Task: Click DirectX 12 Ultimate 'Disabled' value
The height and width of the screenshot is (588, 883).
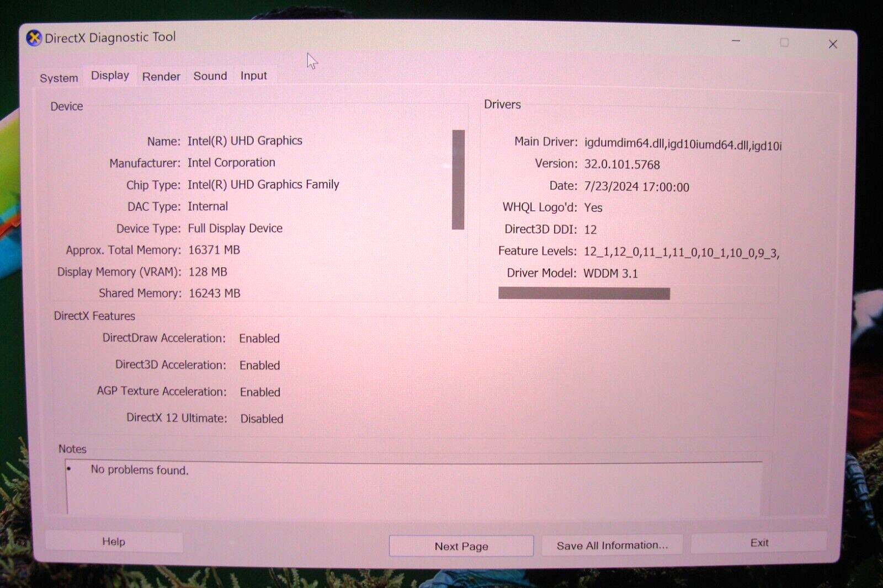Action: [x=262, y=419]
